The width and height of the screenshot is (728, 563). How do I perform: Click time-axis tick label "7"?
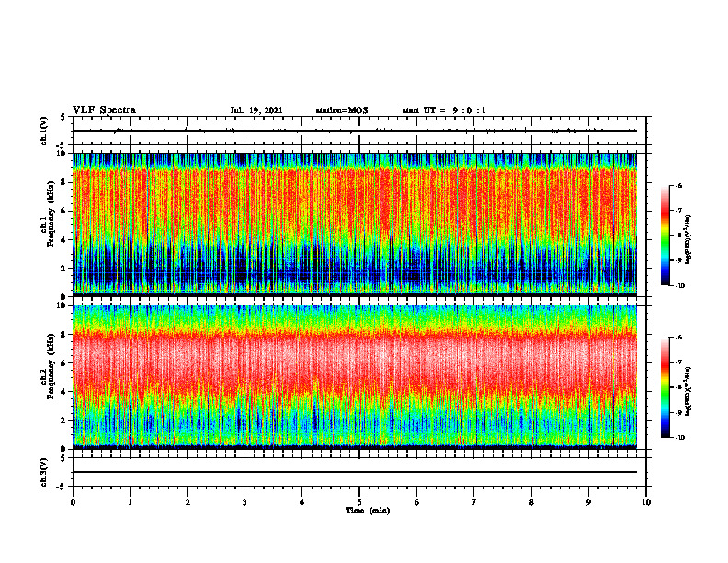[x=474, y=502]
